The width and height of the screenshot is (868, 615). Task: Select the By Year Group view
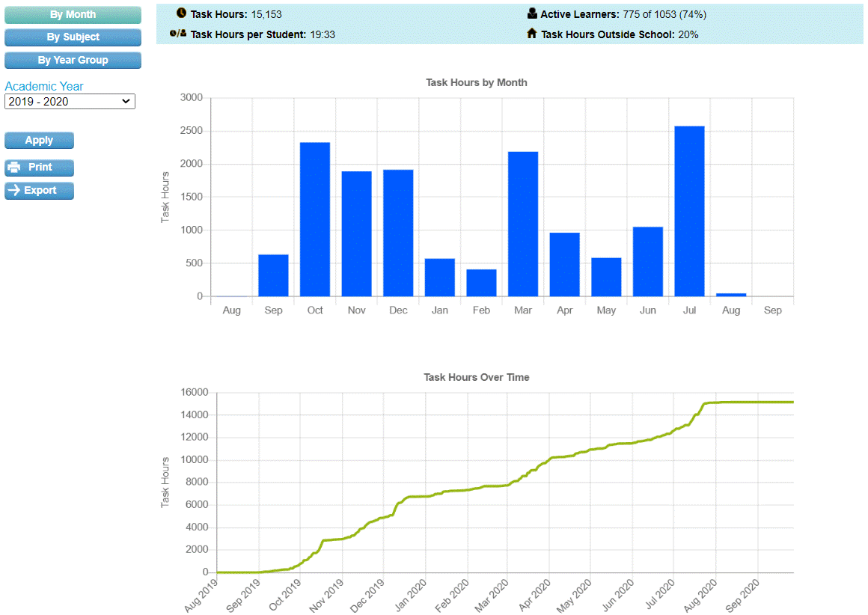click(73, 61)
